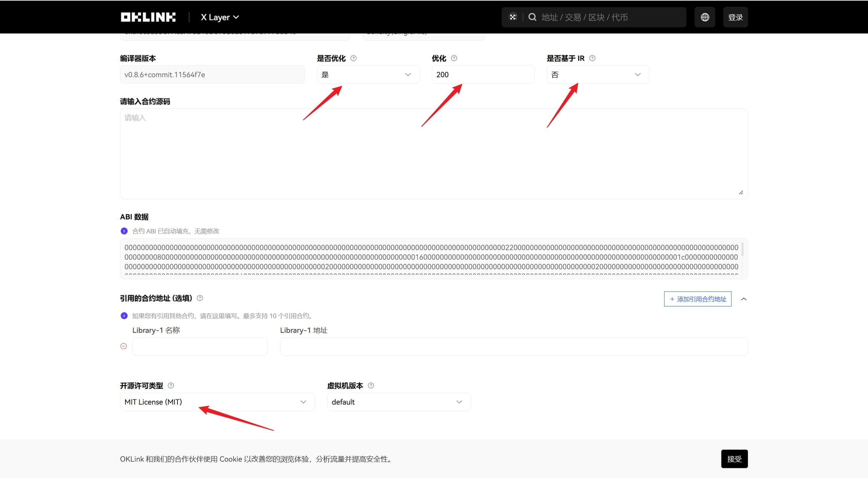Image resolution: width=868 pixels, height=478 pixels.
Task: Accept cookies with 接受 button
Action: (x=734, y=459)
